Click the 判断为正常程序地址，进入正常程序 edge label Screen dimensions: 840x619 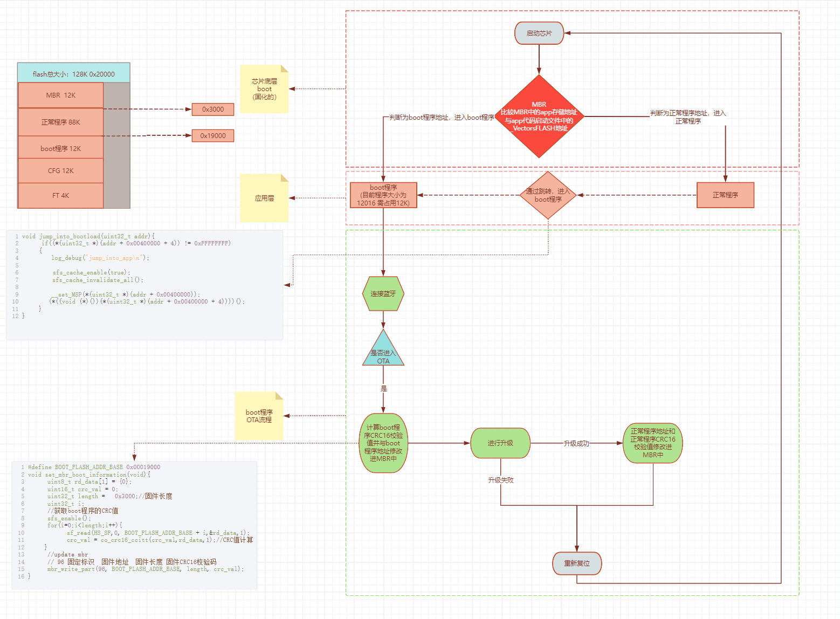tap(688, 117)
